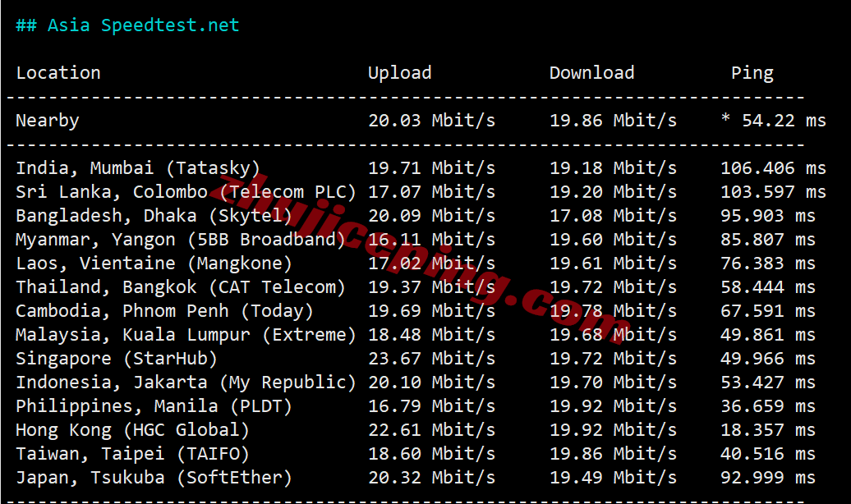Click 'Thailand, Bangkok (CAT Telecom)' location
This screenshot has width=851, height=504.
(180, 287)
